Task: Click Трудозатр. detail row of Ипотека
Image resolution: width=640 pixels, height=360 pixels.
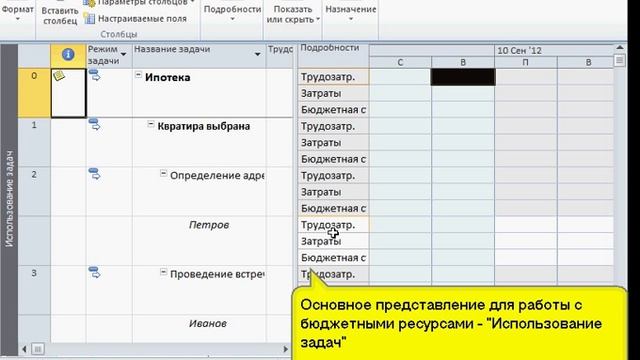Action: point(333,77)
